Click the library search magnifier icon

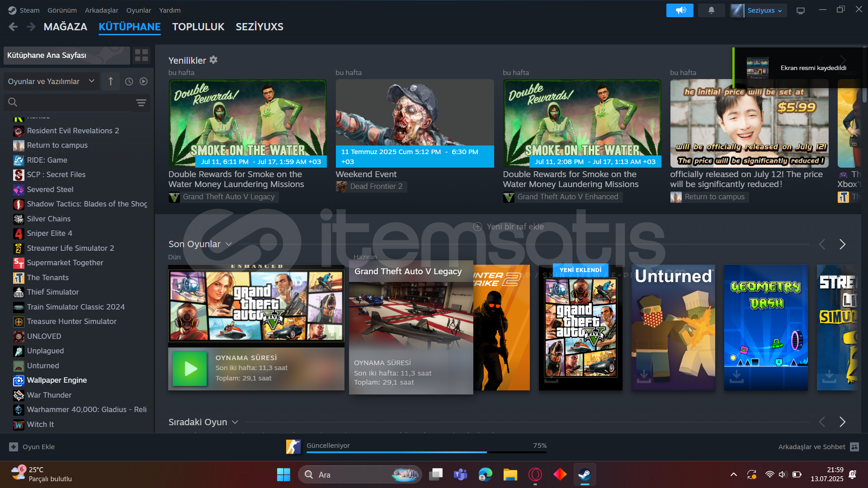[x=13, y=103]
